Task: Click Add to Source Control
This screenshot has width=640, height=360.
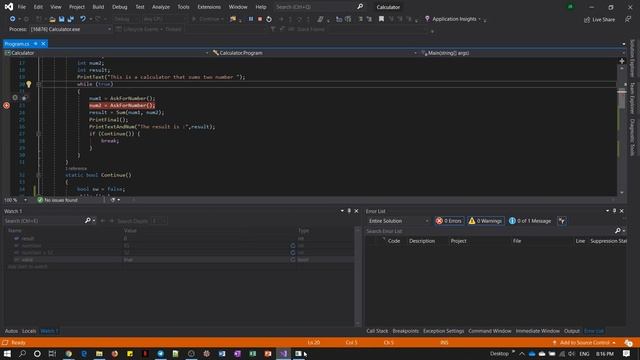Action: coord(584,342)
